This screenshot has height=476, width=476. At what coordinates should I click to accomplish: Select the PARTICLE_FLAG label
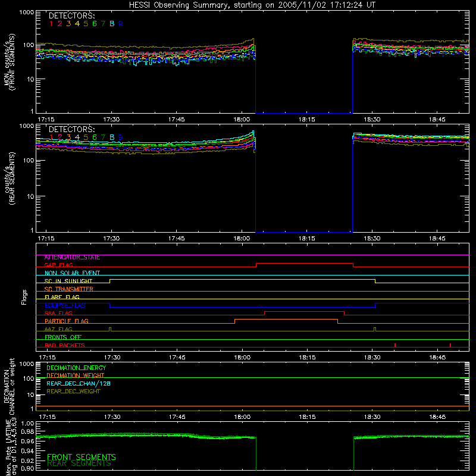tap(67, 321)
